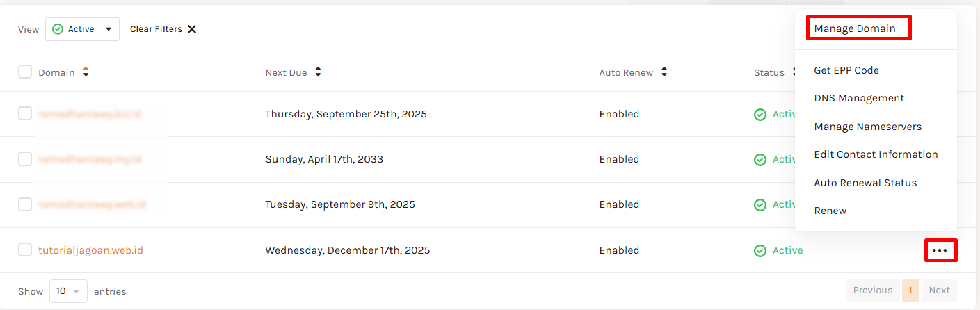Click the three-dots menu for tutorialjagoan.web.id
Viewport: 980px width, 310px height.
pyautogui.click(x=940, y=250)
